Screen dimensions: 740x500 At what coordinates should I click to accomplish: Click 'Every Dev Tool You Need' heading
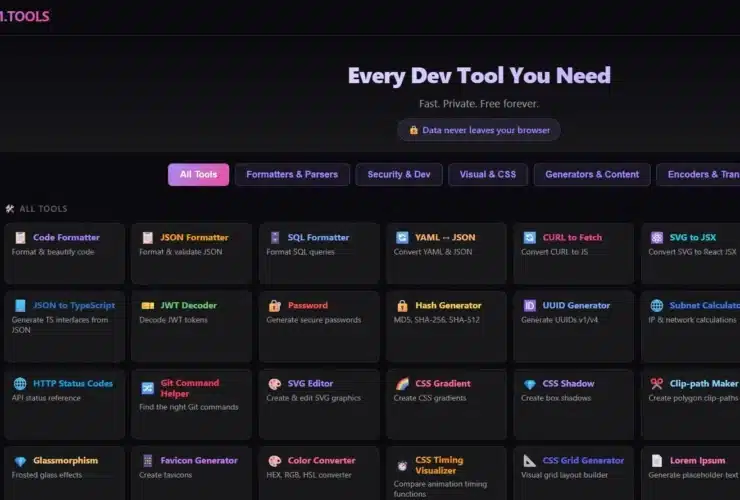pos(479,76)
